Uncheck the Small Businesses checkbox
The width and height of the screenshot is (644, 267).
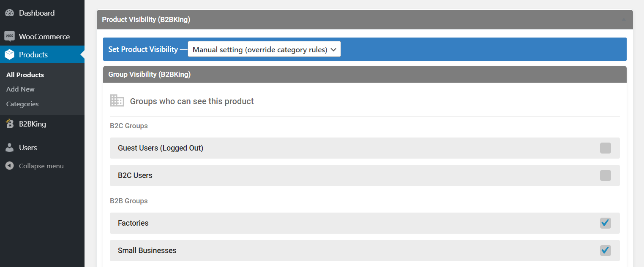click(x=606, y=251)
